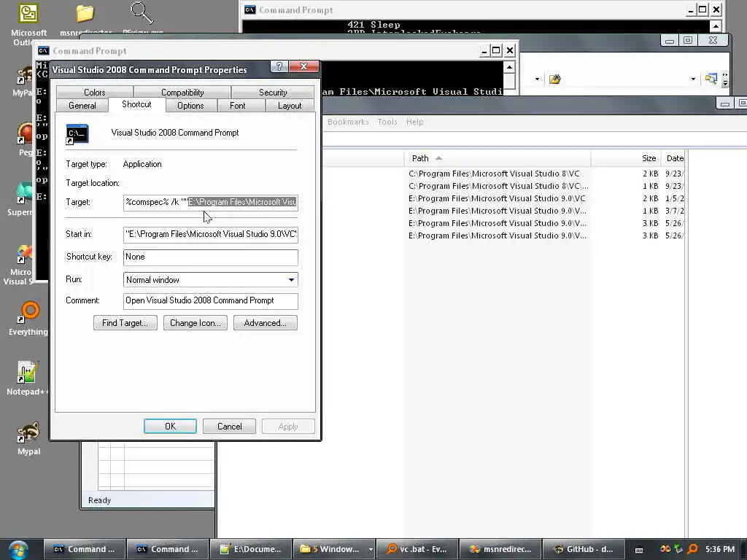Switch to first Command taskbar button

click(x=85, y=549)
